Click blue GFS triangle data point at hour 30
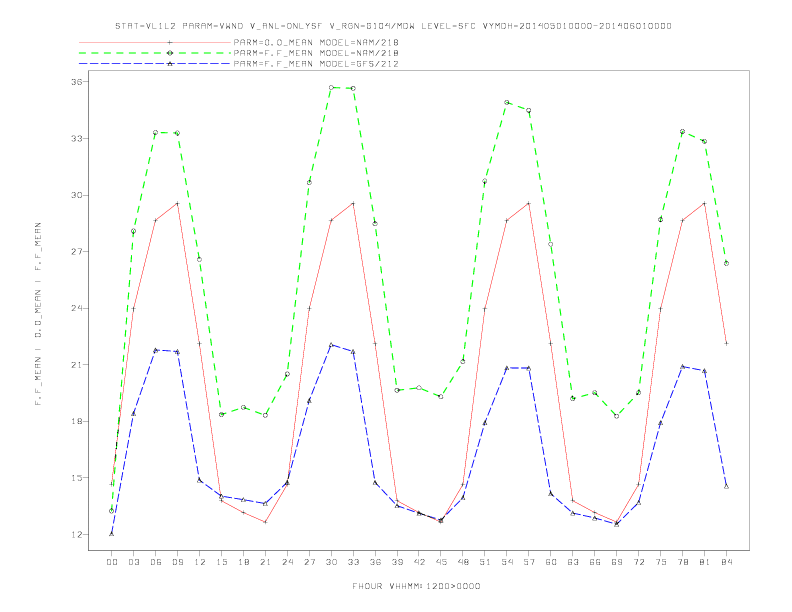The width and height of the screenshot is (792, 612). point(331,345)
